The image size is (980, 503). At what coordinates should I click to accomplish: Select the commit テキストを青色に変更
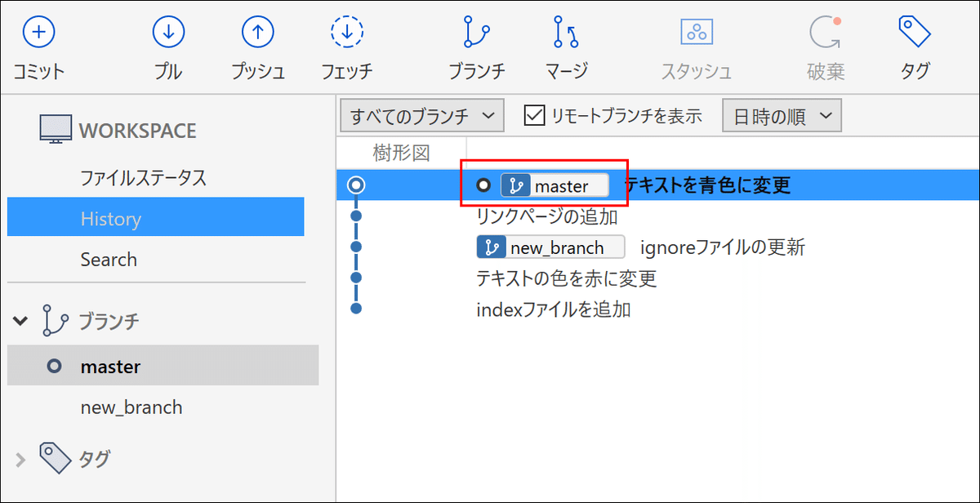(708, 186)
